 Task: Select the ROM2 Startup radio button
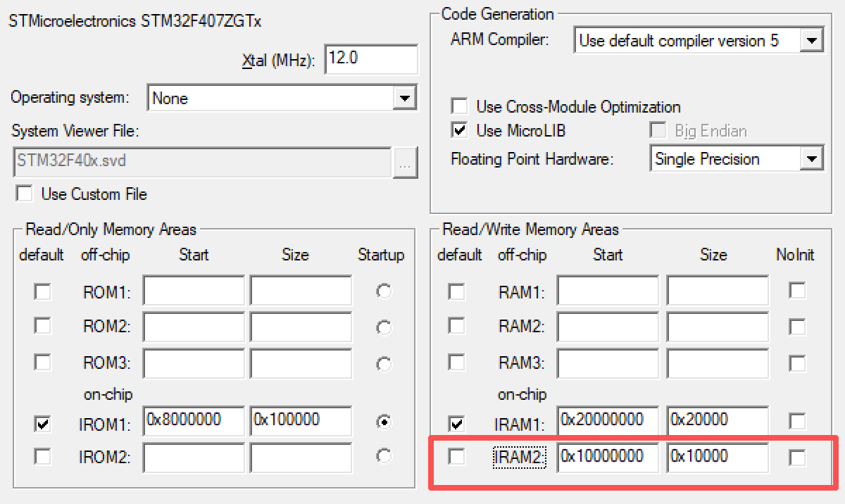pos(384,327)
